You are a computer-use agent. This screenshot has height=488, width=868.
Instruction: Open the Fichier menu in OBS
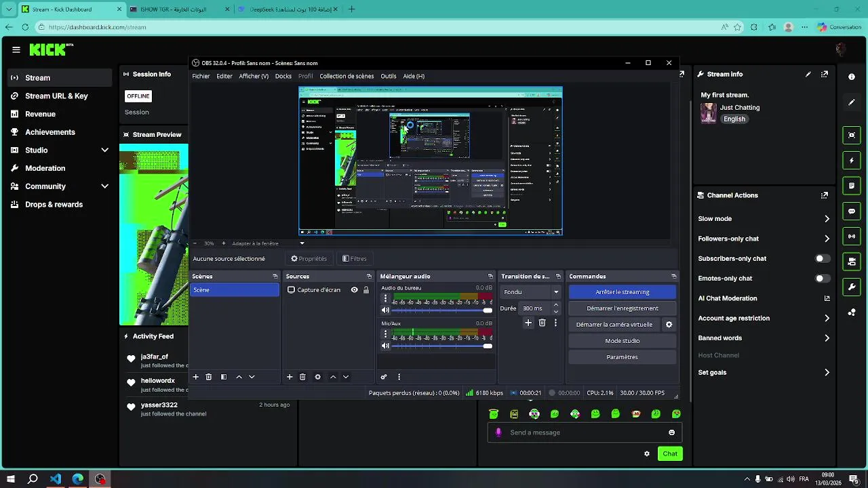pyautogui.click(x=201, y=77)
